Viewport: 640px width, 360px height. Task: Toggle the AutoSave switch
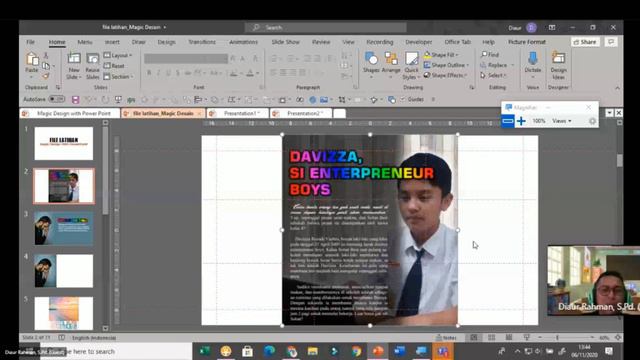point(56,99)
